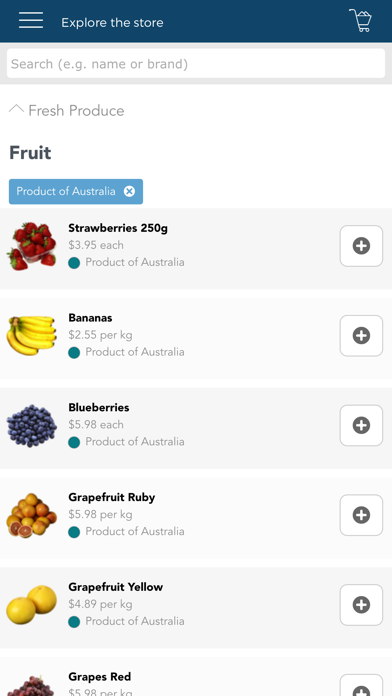This screenshot has height=696, width=392.
Task: Add Bananas to cart
Action: (x=361, y=336)
